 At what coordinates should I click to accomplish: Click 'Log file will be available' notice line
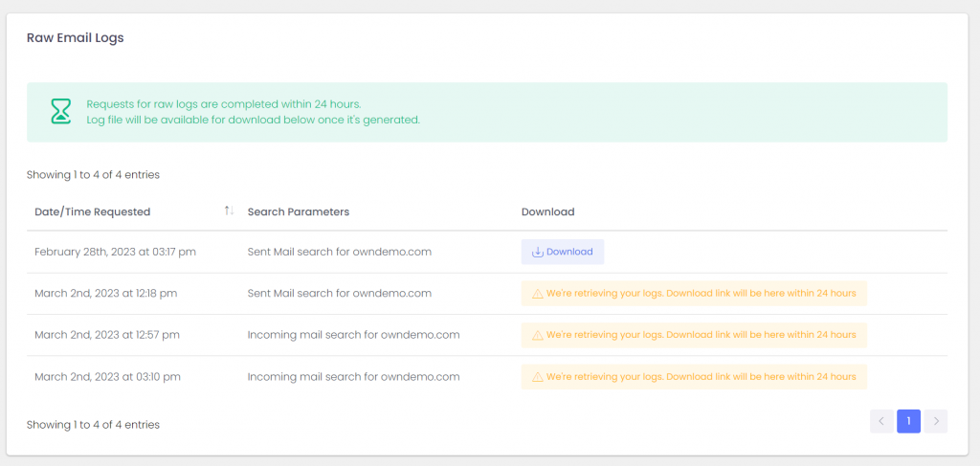[253, 120]
